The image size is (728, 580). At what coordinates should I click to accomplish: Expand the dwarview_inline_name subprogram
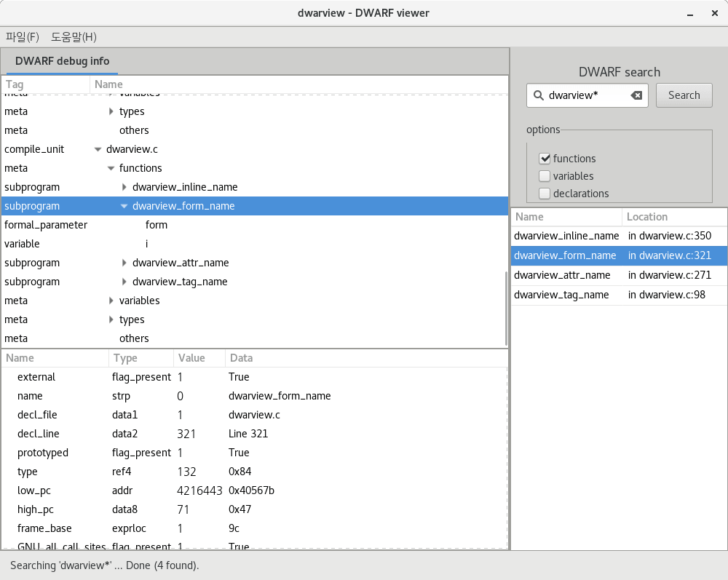(124, 187)
